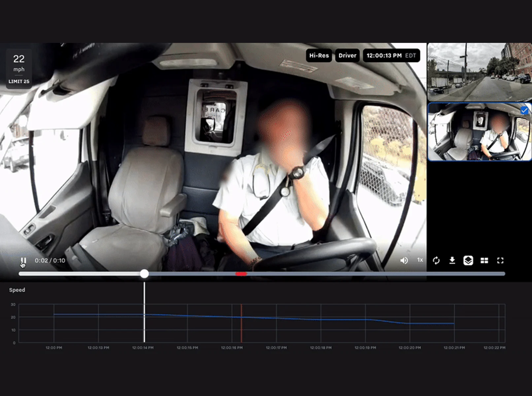Viewport: 532px width, 396px height.
Task: Expand the Speed graph panel
Action: (x=17, y=290)
